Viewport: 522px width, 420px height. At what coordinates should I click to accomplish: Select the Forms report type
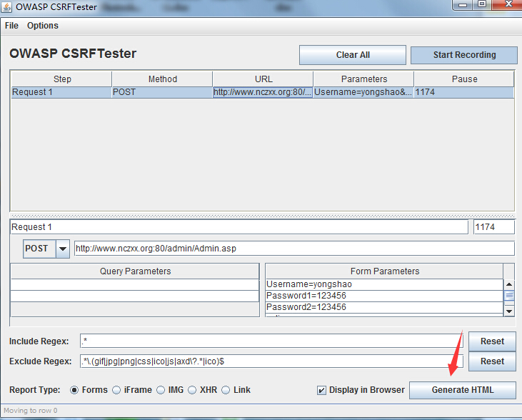(x=74, y=390)
